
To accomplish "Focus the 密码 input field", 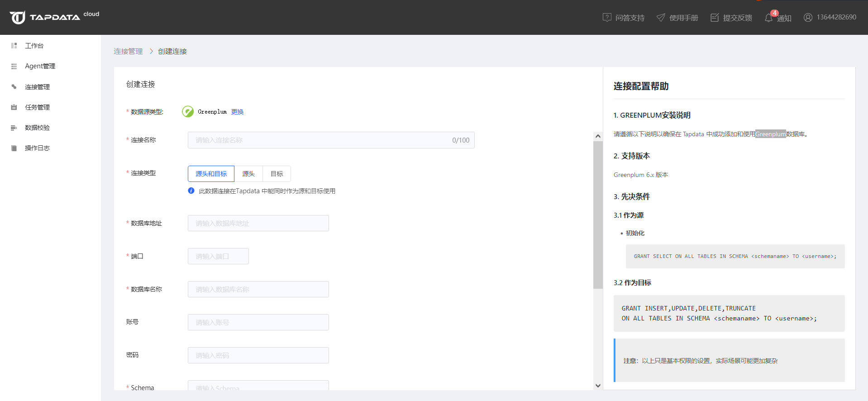I will tap(258, 355).
